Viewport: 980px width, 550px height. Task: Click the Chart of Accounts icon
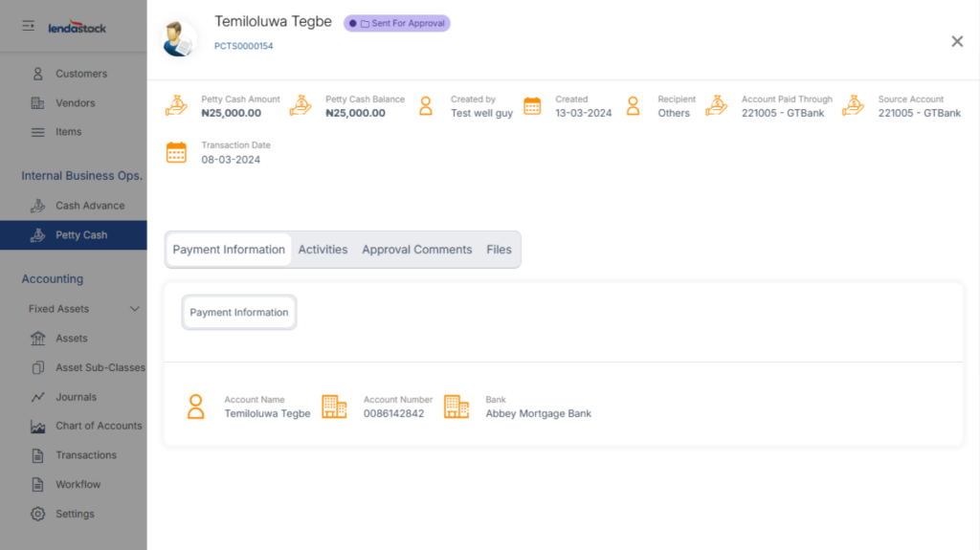tap(38, 427)
